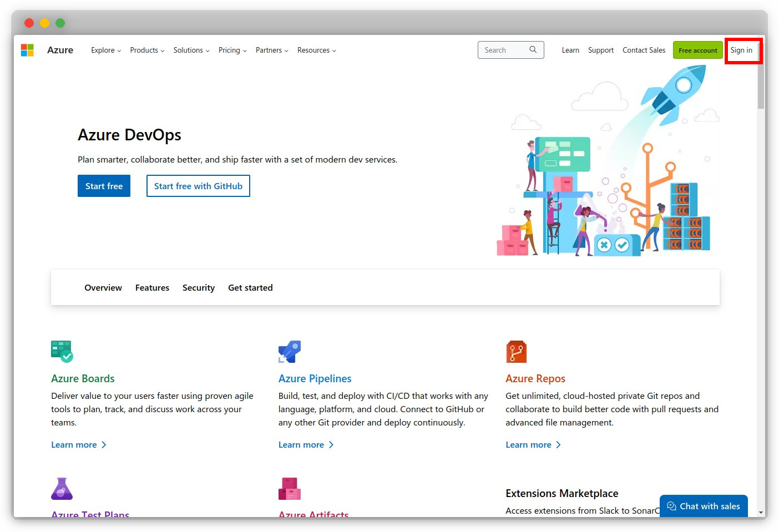Open the Products dropdown
Screen dimensions: 779x532
coord(147,50)
